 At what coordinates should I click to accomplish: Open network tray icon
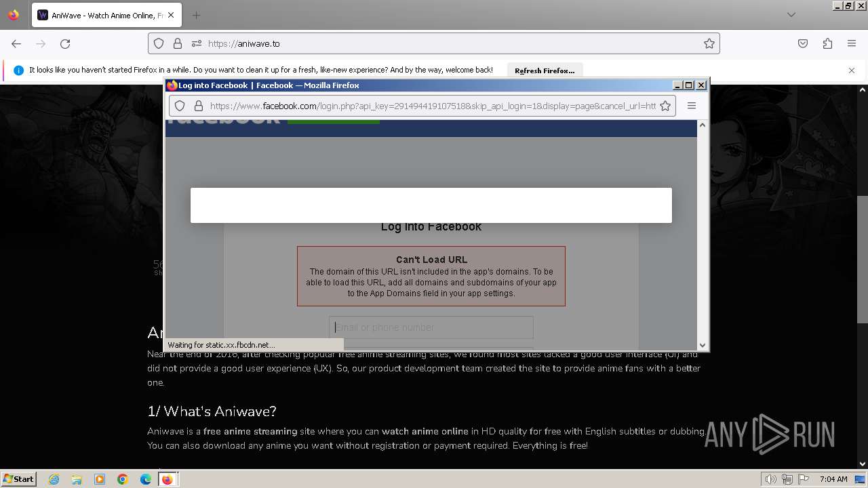(x=787, y=479)
